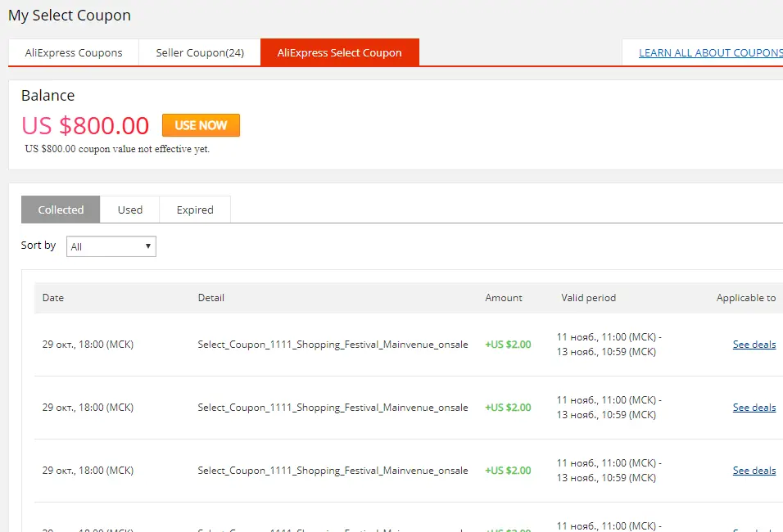The image size is (783, 532).
Task: Click the first row's date 29 окт., 18:00
Action: 88,345
